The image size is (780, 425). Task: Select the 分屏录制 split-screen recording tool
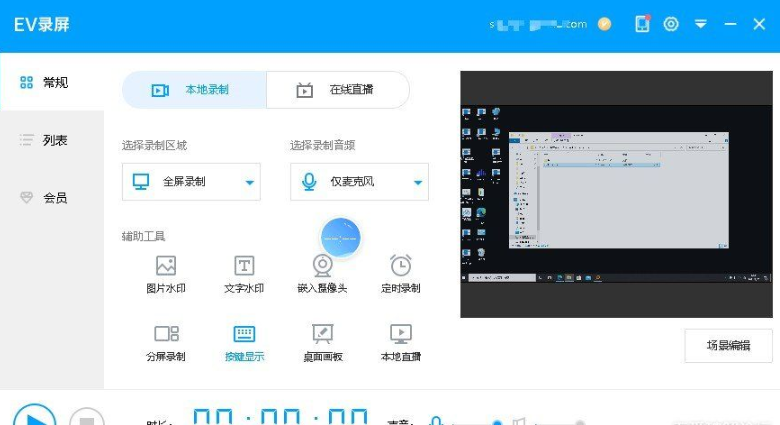[166, 343]
